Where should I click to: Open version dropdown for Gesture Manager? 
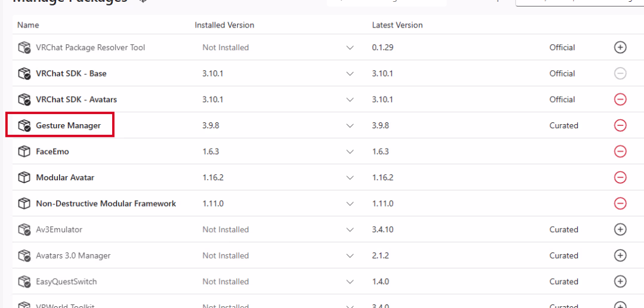(350, 125)
